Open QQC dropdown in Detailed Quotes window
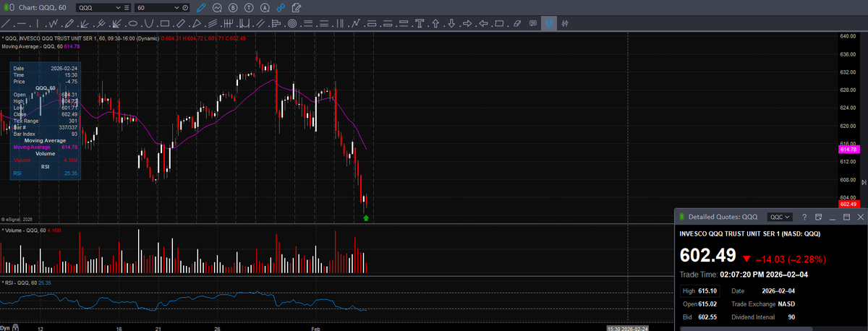 point(780,217)
